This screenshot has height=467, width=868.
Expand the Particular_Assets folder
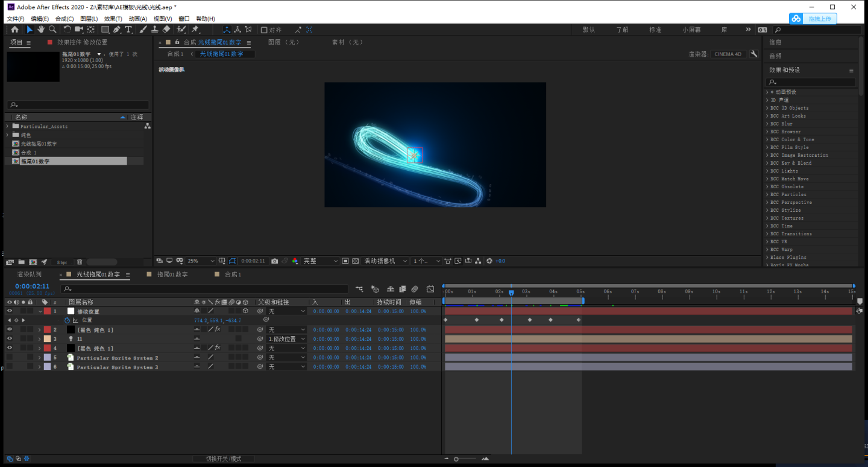7,126
